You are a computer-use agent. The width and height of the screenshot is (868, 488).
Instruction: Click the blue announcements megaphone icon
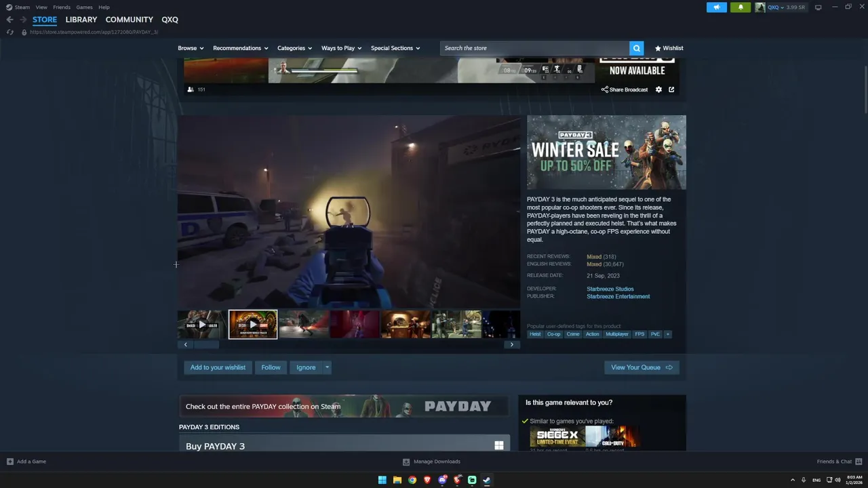[x=716, y=7]
